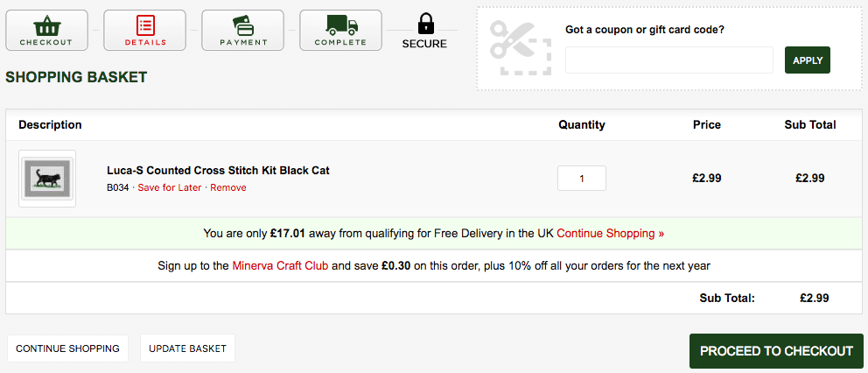This screenshot has height=373, width=868.
Task: Open the Black Cat product thumbnail
Action: [47, 179]
